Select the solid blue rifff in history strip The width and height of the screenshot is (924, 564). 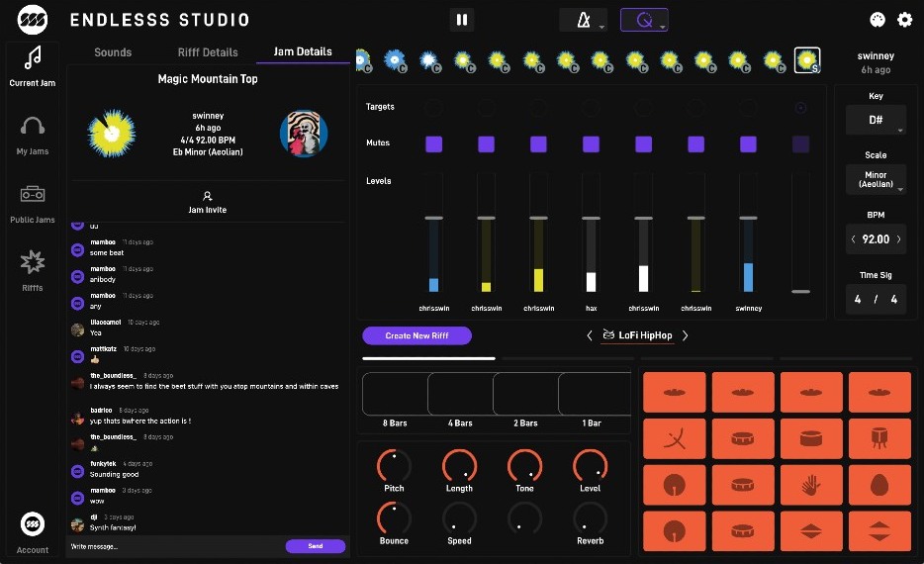click(395, 60)
